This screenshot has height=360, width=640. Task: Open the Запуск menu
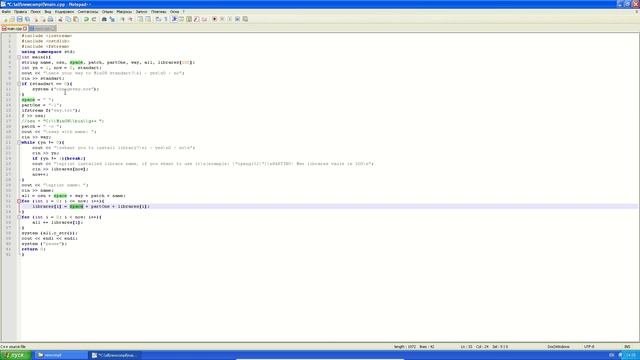[141, 12]
